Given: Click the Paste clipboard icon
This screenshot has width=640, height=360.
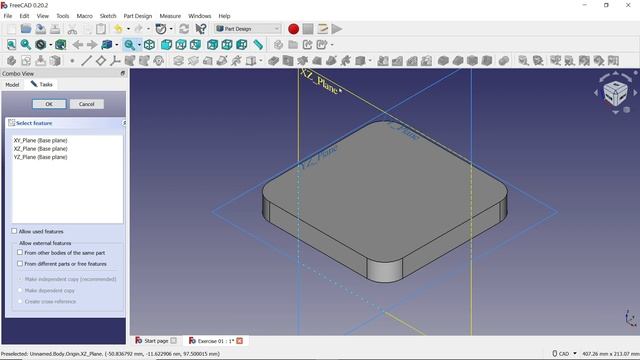Looking at the screenshot, I should [x=101, y=29].
